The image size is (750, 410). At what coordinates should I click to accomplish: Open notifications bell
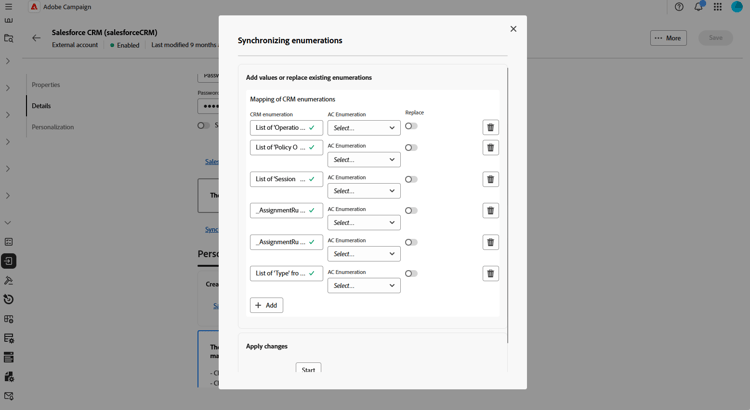(x=698, y=7)
